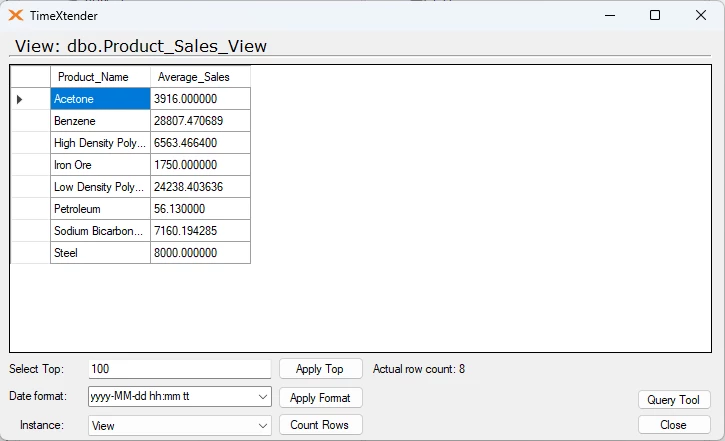Screen dimensions: 725x441
Task: Sort by Average_Sales column header
Action: [x=200, y=77]
